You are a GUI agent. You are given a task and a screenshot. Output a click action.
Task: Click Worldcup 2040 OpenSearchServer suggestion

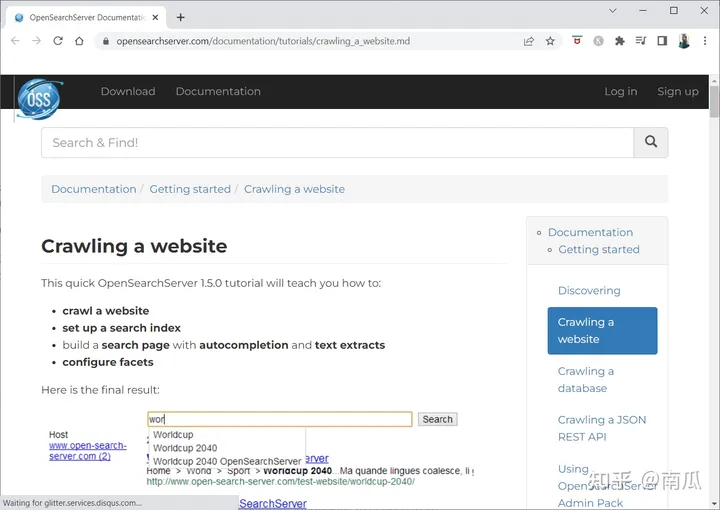tap(227, 461)
